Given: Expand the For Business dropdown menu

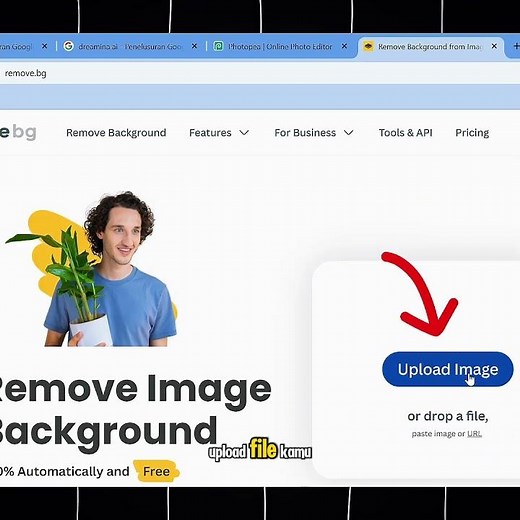Looking at the screenshot, I should pyautogui.click(x=313, y=133).
